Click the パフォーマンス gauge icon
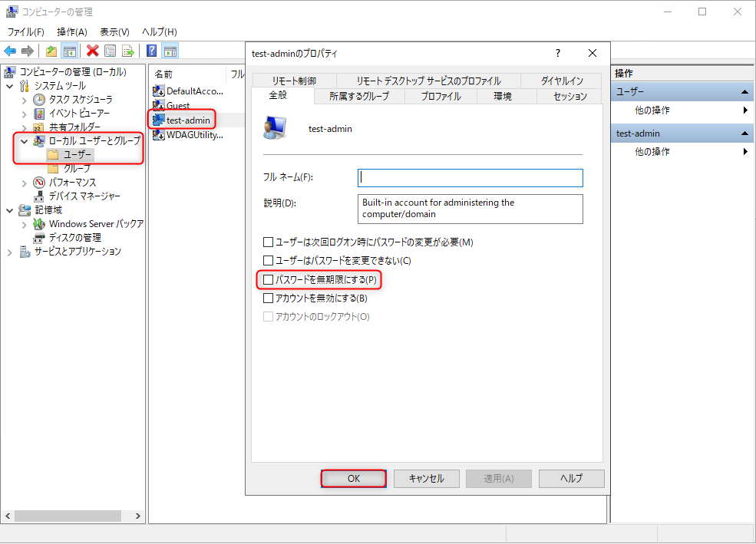The image size is (756, 544). [39, 183]
